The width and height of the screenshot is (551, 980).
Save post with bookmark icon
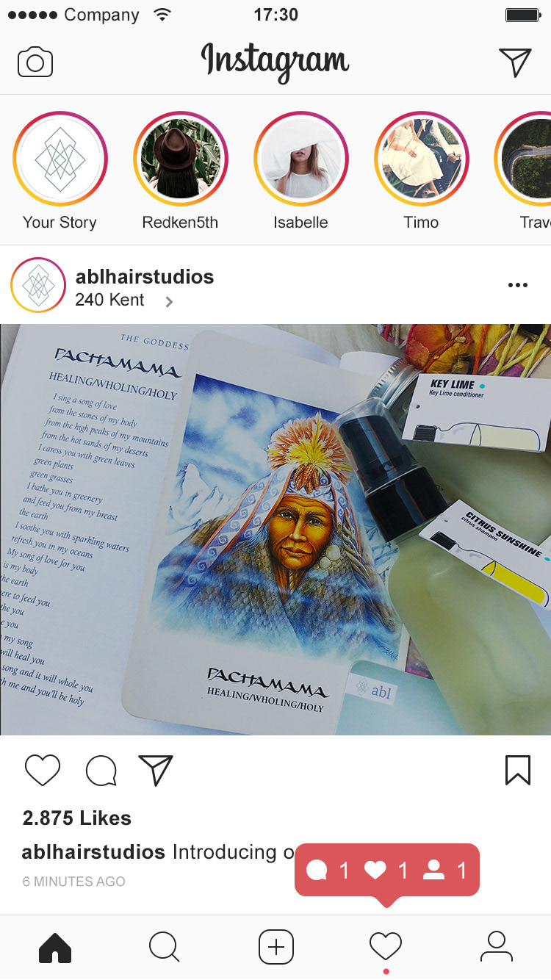click(518, 770)
